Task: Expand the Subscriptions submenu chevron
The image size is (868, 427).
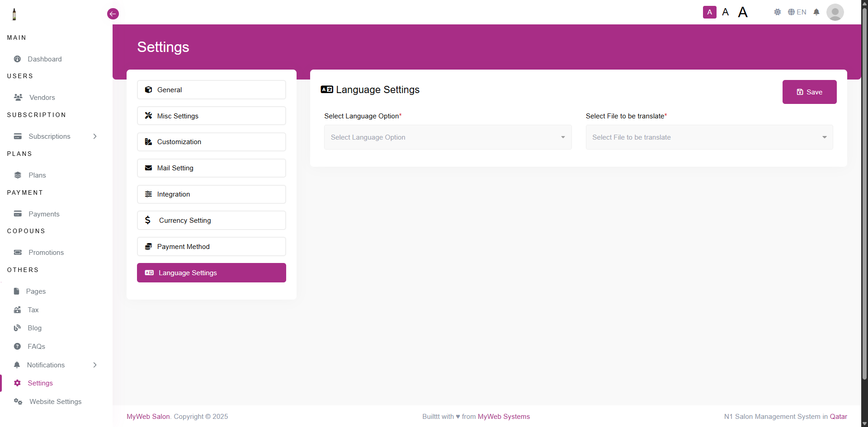Action: [95, 136]
